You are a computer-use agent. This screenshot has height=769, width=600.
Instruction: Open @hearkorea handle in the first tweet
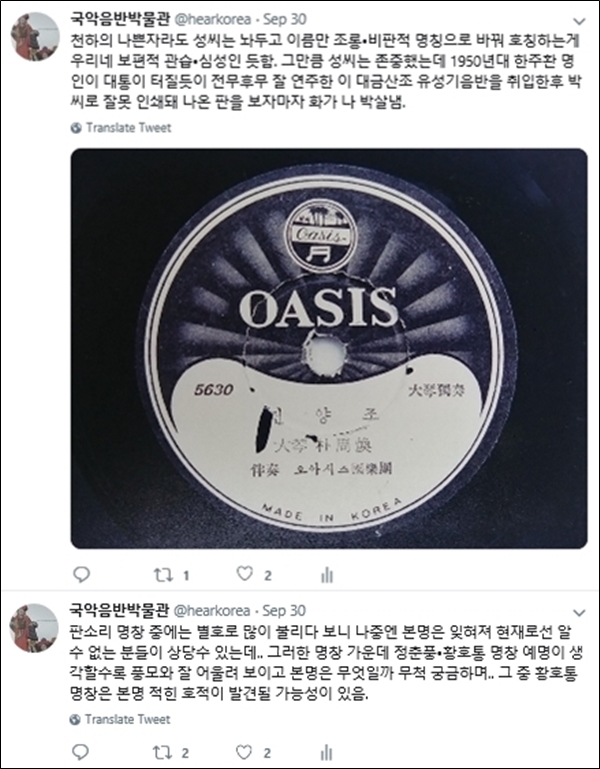pyautogui.click(x=213, y=19)
